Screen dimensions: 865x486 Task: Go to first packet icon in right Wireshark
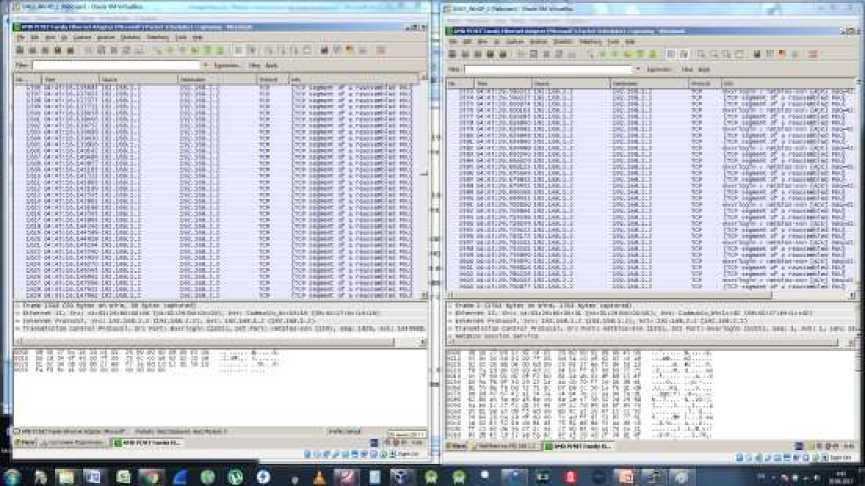tap(640, 55)
